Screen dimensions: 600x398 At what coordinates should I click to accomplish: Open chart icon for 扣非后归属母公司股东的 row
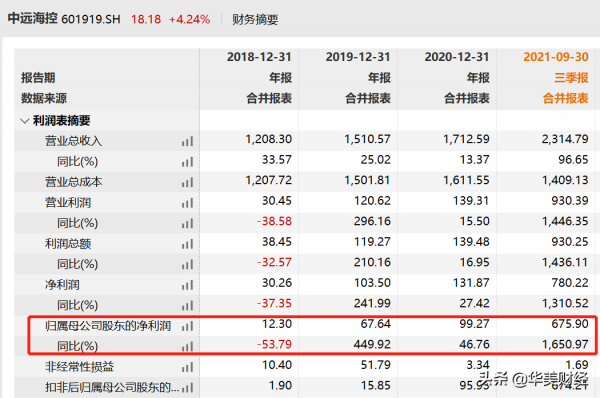[x=187, y=388]
